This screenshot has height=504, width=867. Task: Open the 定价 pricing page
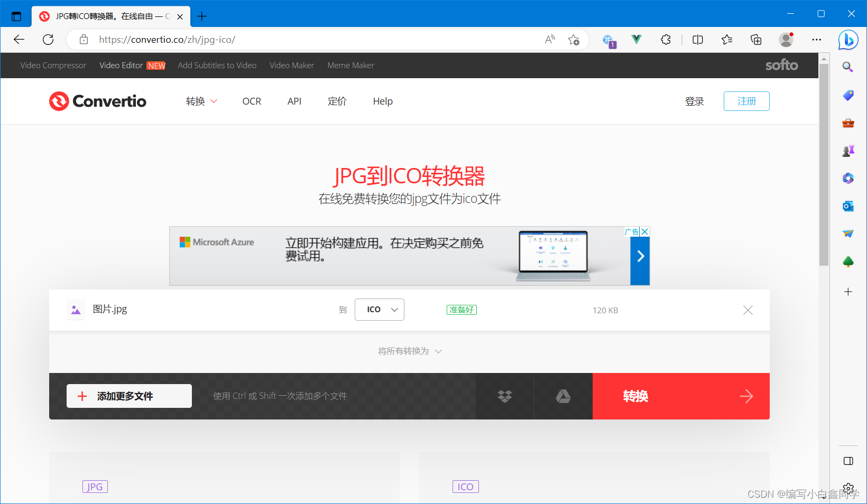click(337, 101)
